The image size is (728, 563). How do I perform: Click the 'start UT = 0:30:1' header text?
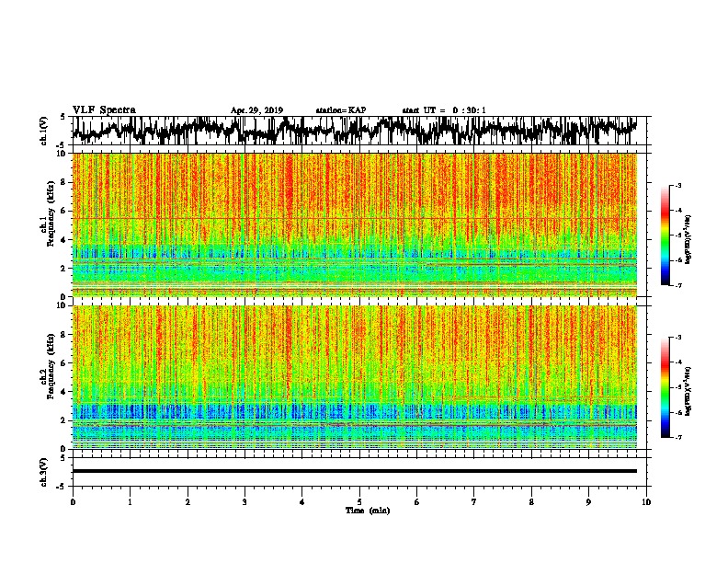click(444, 110)
